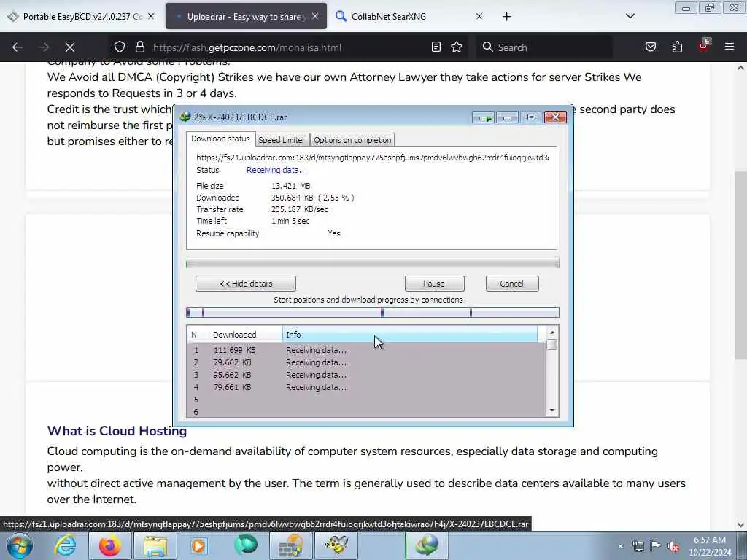This screenshot has height=560, width=747.
Task: Open the Options on completion tab
Action: pyautogui.click(x=352, y=140)
